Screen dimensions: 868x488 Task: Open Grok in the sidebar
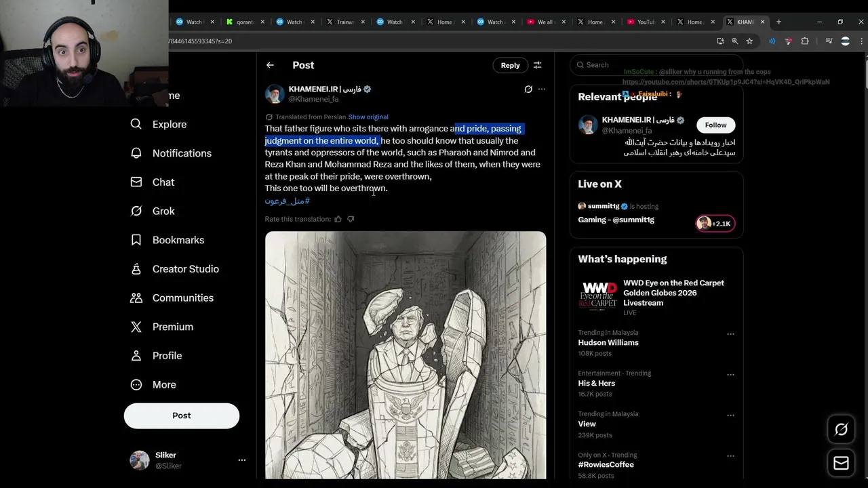click(153, 211)
